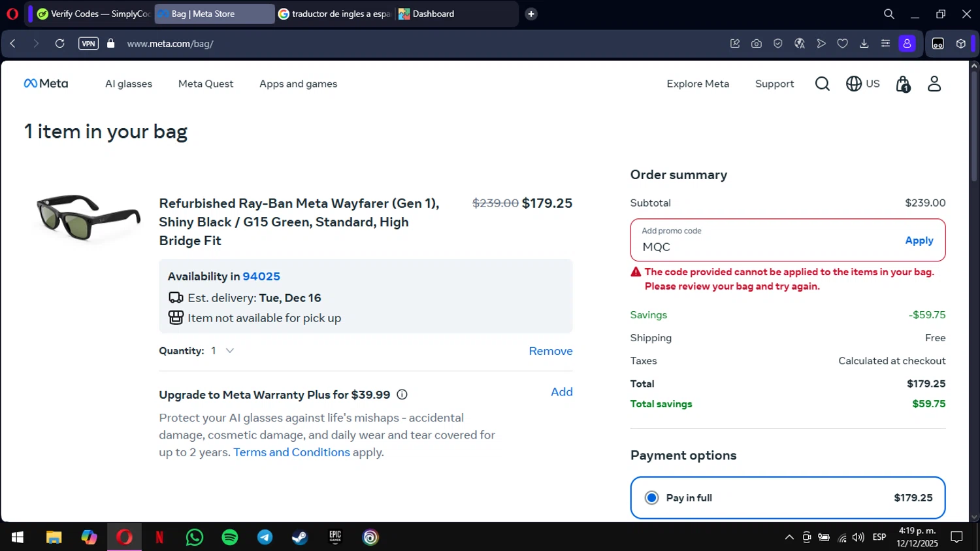
Task: Switch to Verify Codes SimplyCodes tab
Action: point(93,14)
